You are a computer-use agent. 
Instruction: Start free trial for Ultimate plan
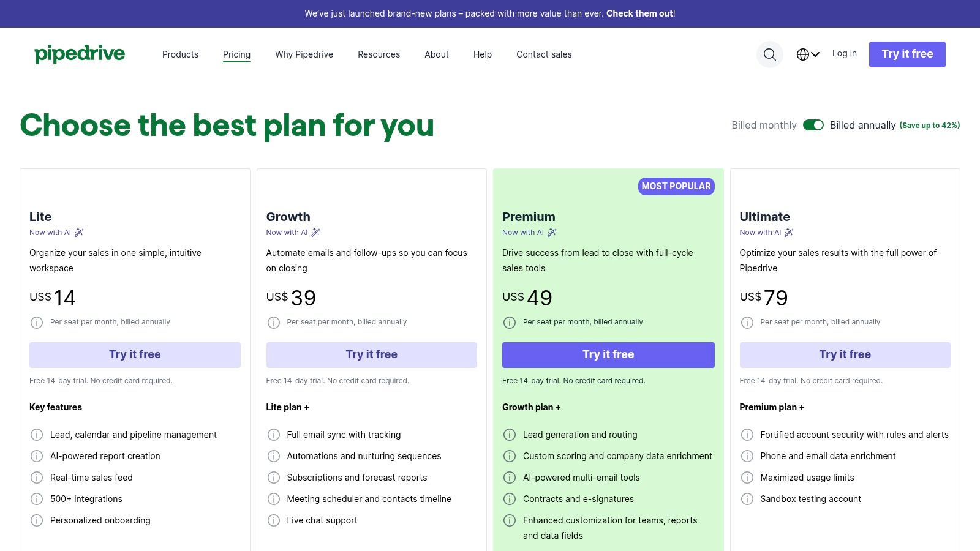[845, 355]
